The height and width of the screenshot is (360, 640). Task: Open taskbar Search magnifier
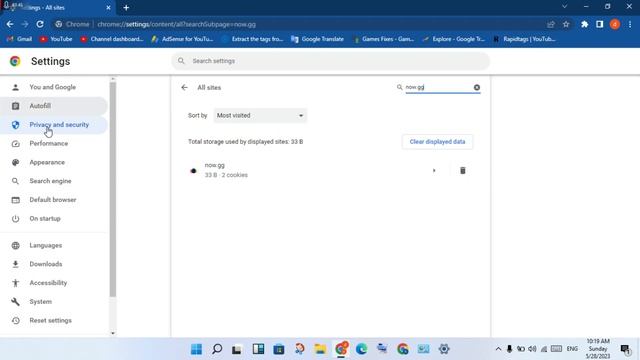217,349
